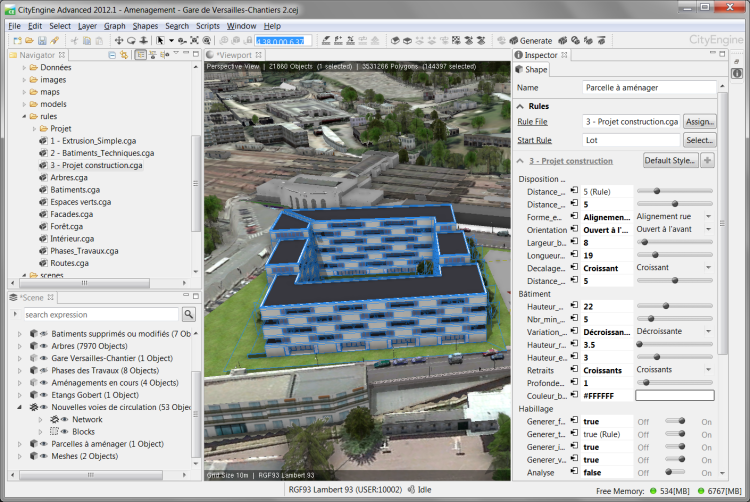The width and height of the screenshot is (750, 502).
Task: Click the Default Style... button
Action: (670, 160)
